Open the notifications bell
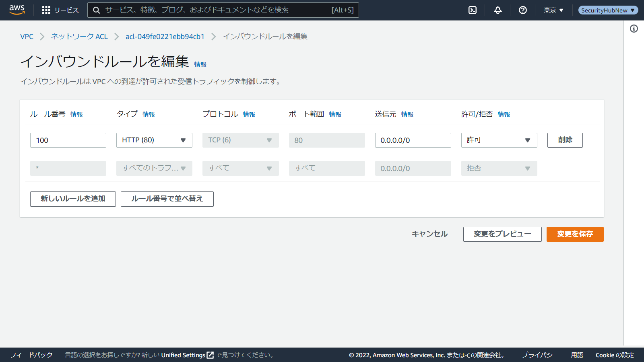The height and width of the screenshot is (362, 644). 498,10
